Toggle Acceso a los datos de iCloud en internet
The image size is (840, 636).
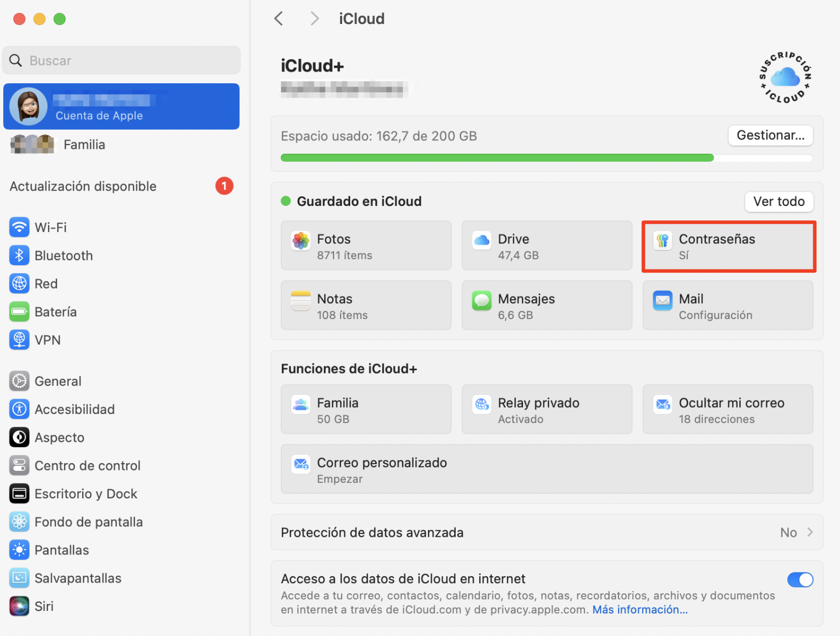point(800,579)
